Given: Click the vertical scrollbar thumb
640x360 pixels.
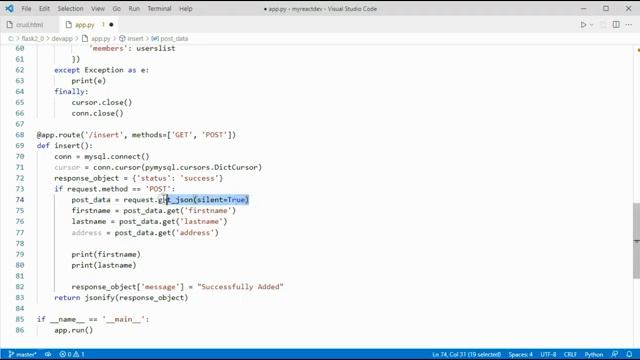Looking at the screenshot, I should 636,241.
